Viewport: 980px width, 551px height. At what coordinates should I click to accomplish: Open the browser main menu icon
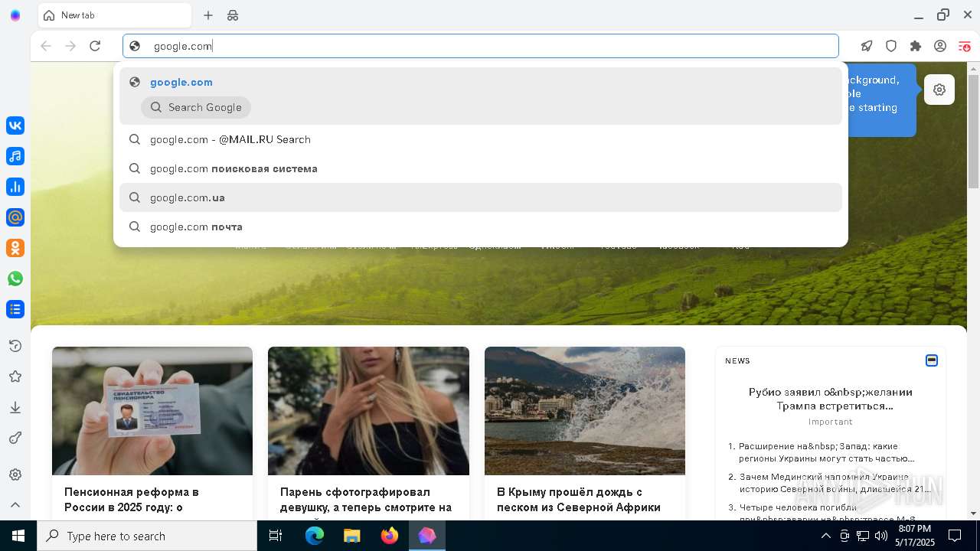964,46
